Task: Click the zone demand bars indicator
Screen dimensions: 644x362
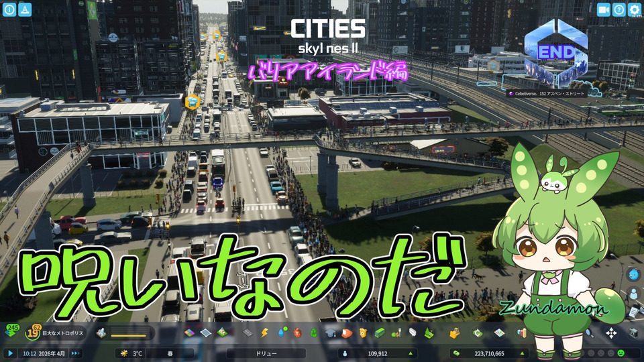Action: [x=129, y=333]
